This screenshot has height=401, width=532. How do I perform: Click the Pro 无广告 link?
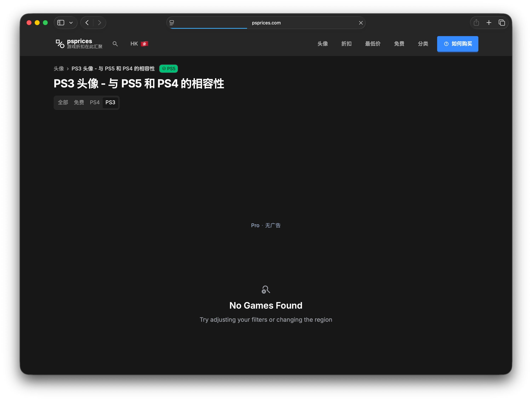[x=266, y=225]
